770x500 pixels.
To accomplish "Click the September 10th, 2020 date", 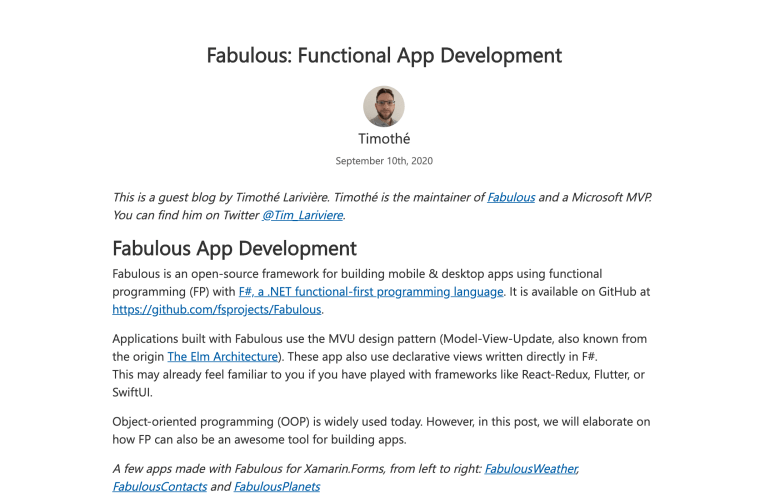I will pos(384,161).
